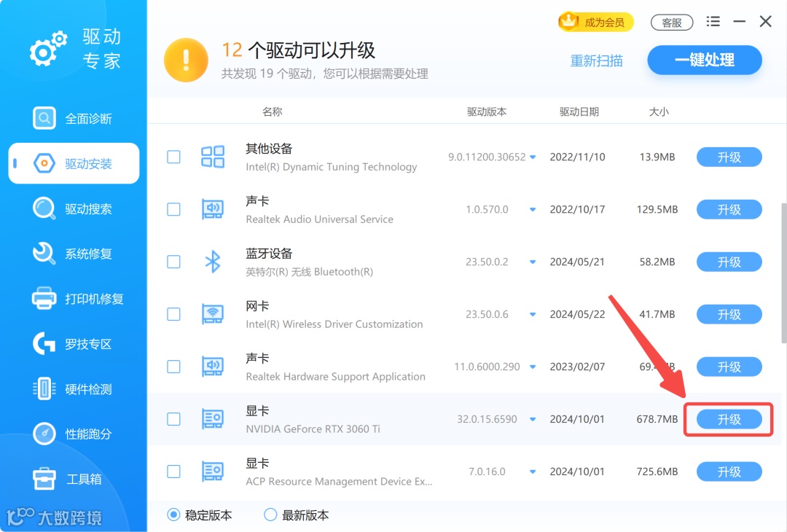Viewport: 787px width, 532px height.
Task: Expand version dropdown for 11.0.6000.290
Action: [533, 367]
